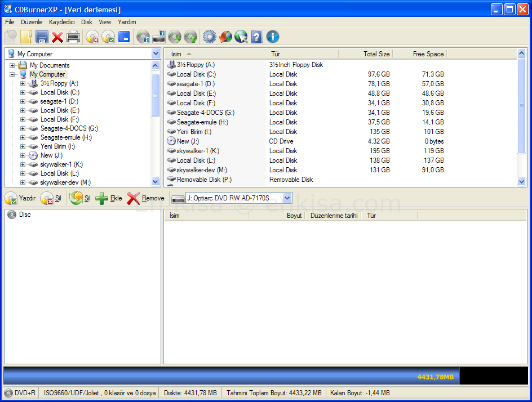Click the New compilation toolbar icon
The width and height of the screenshot is (532, 402).
tap(11, 37)
